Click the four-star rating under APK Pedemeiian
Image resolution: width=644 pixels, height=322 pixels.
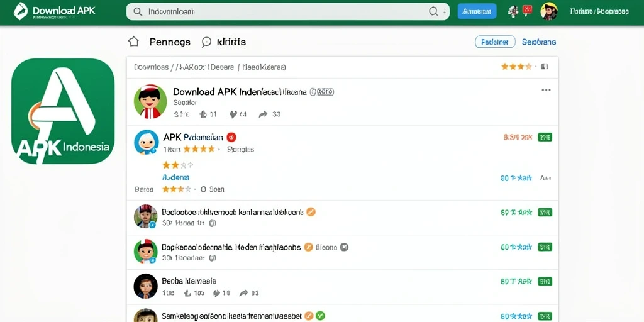tap(199, 149)
